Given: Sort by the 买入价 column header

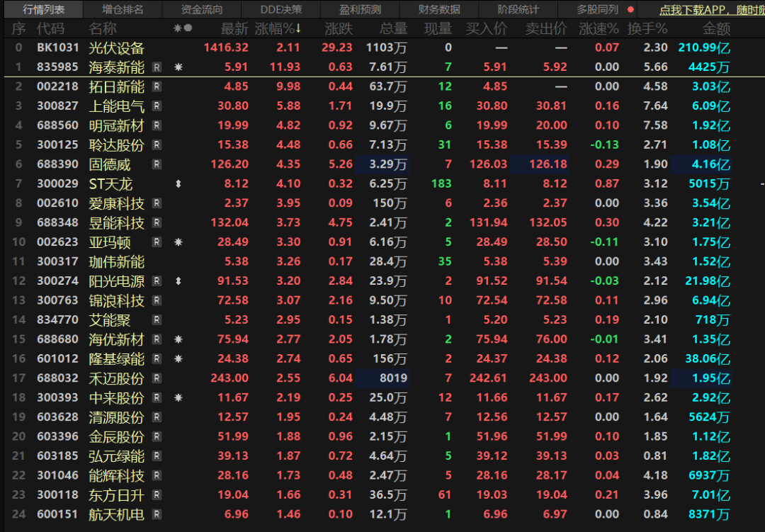Looking at the screenshot, I should (x=487, y=29).
